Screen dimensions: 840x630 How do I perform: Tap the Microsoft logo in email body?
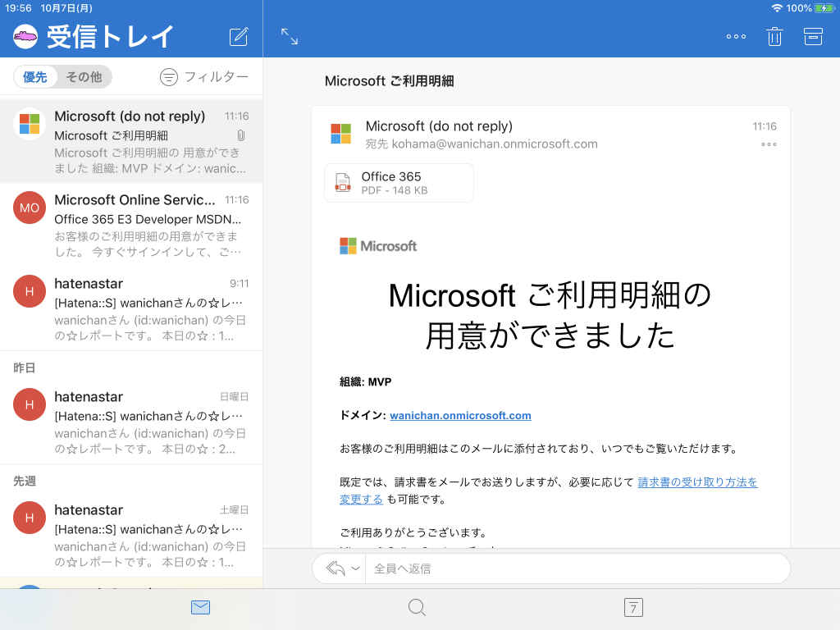coord(378,246)
